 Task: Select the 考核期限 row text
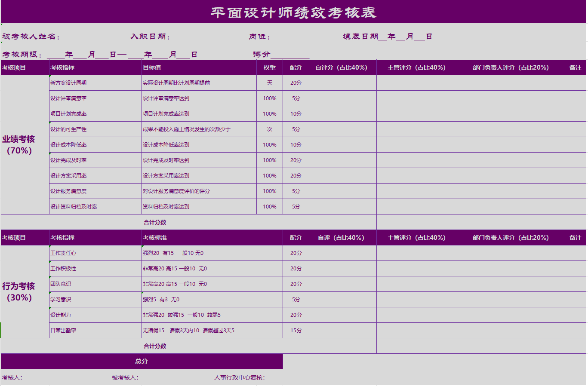tap(100, 55)
